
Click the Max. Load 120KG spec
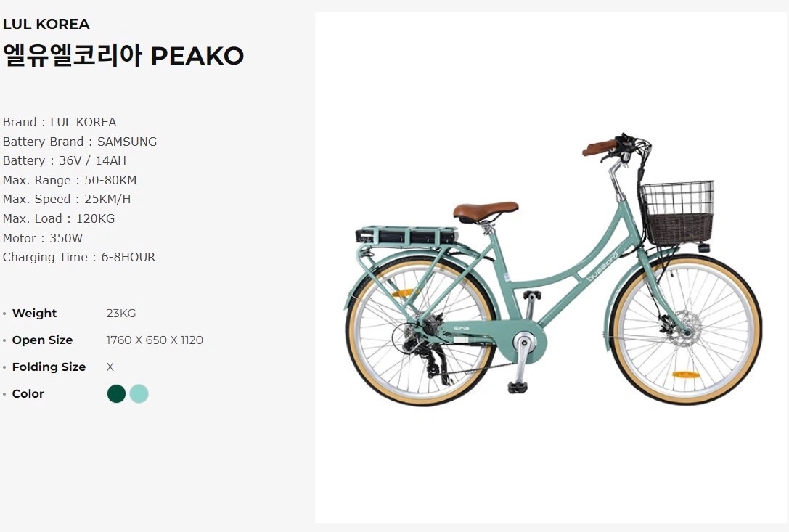click(x=59, y=218)
